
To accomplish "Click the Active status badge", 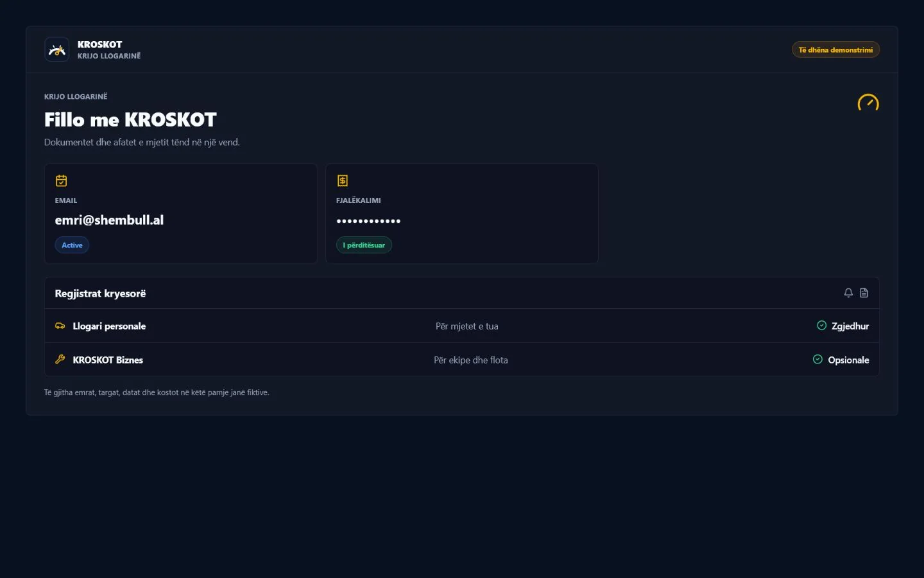I will (72, 245).
